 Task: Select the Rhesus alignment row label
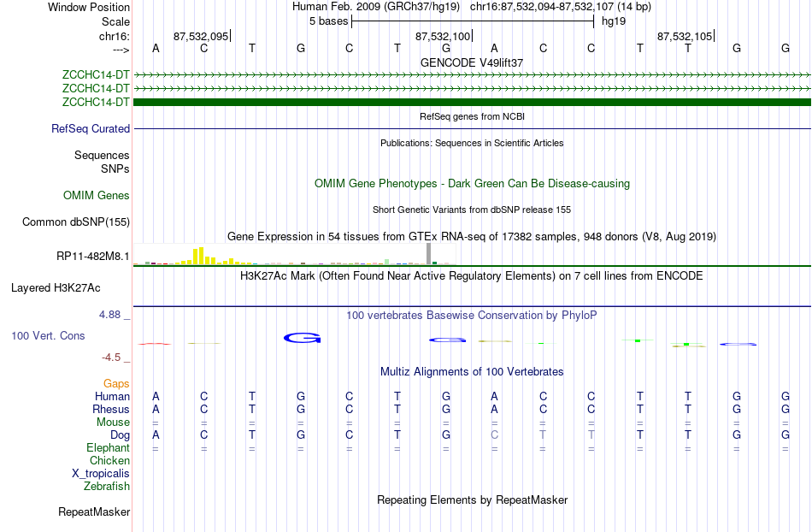pos(111,409)
